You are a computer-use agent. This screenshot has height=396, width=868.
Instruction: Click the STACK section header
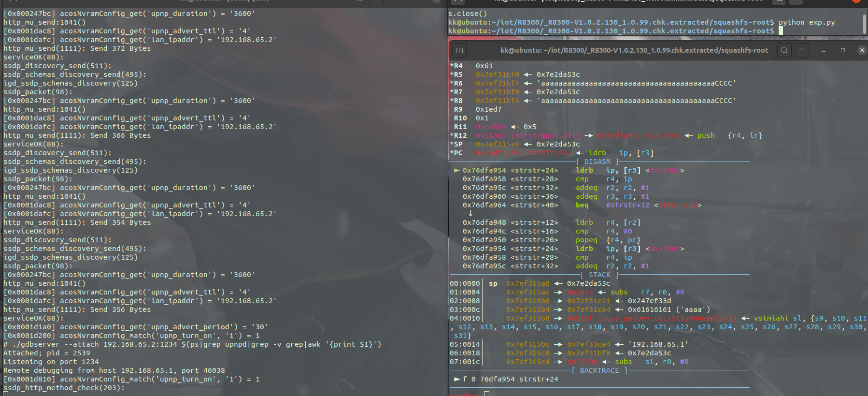point(599,275)
